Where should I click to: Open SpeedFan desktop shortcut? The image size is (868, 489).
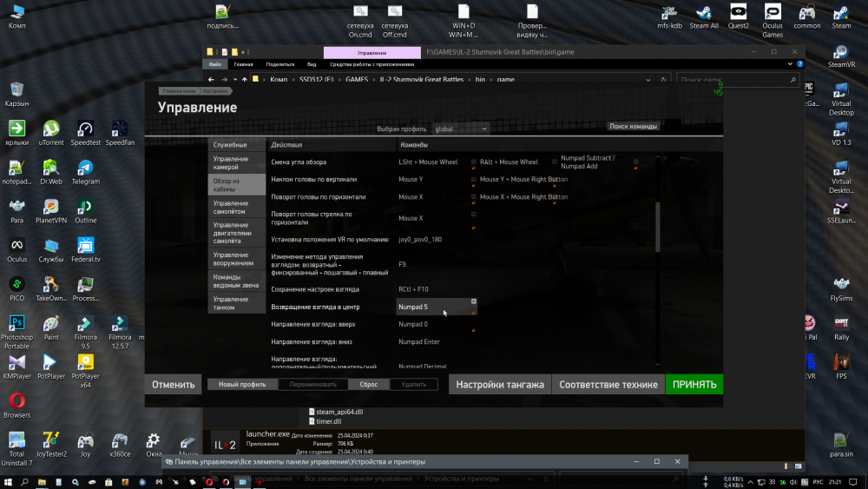[x=120, y=133]
